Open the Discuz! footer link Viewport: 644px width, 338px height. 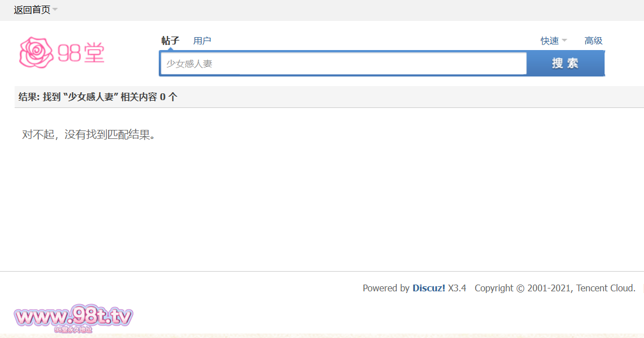click(x=428, y=288)
